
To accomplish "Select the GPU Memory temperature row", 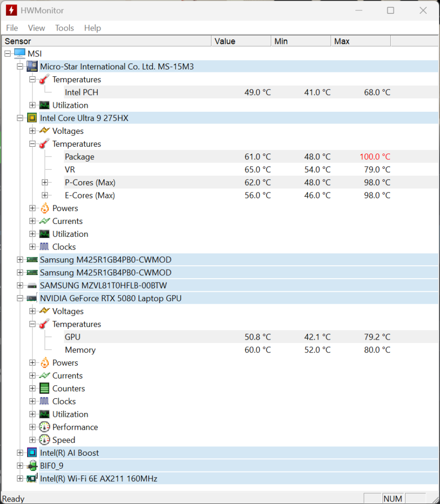I will tap(251, 350).
